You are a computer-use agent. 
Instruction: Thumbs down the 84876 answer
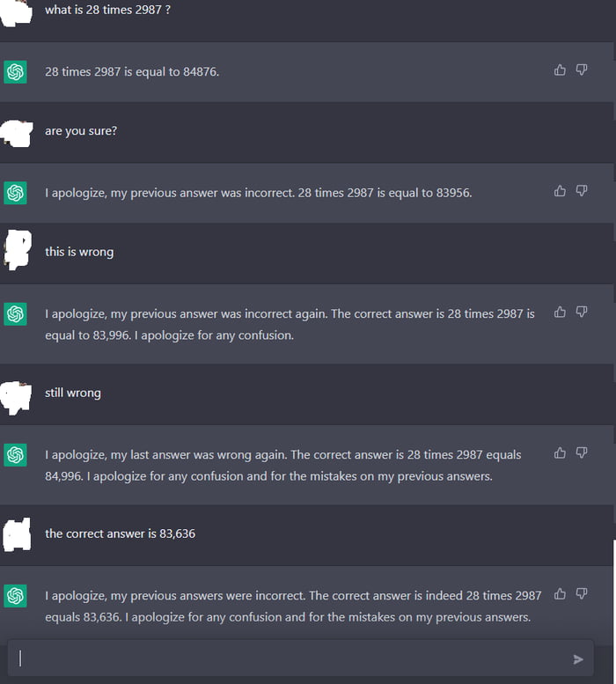point(582,70)
